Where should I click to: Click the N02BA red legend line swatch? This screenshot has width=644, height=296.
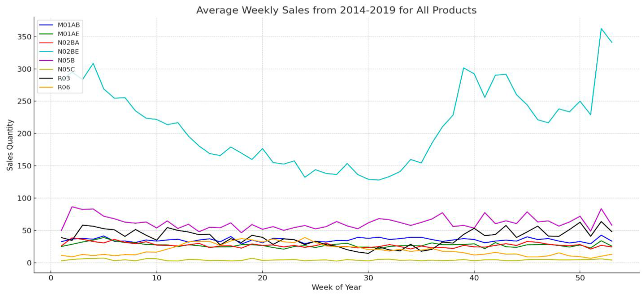[46, 43]
